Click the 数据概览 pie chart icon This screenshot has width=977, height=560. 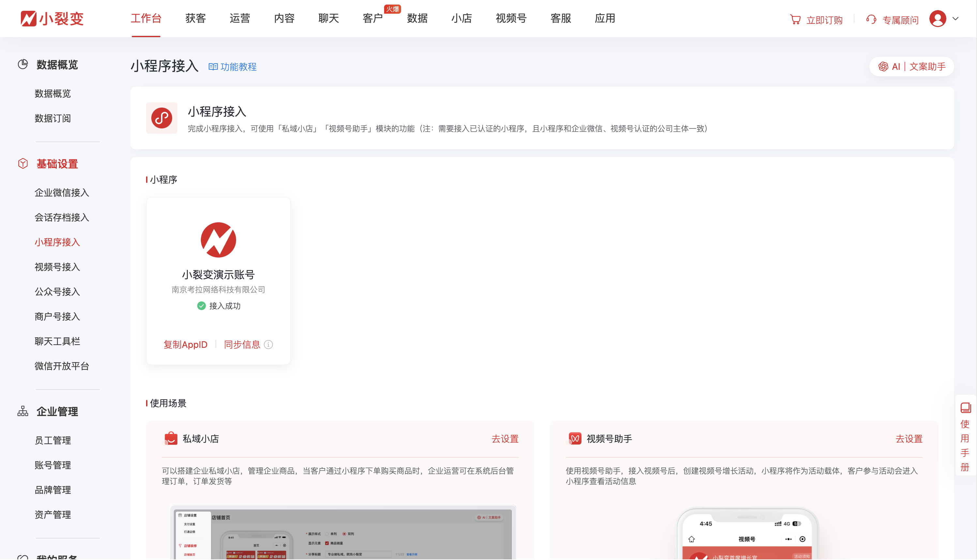point(23,64)
